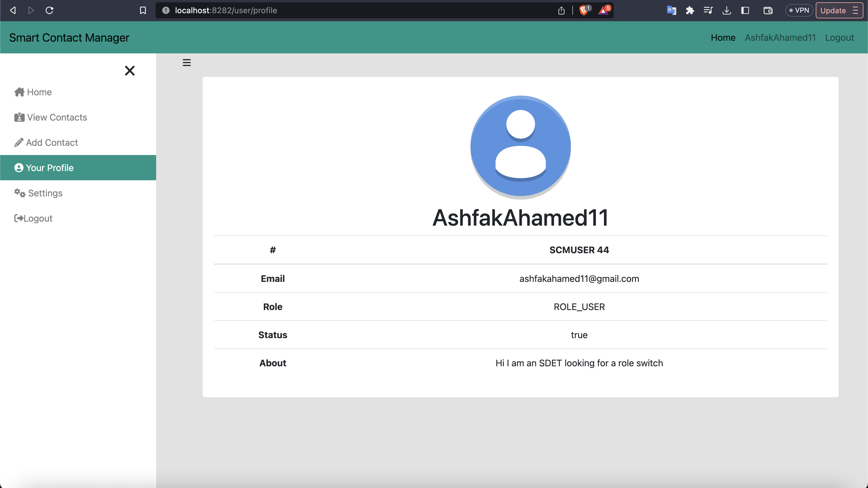Click the Brave Shields icon
The height and width of the screenshot is (488, 868).
pos(584,10)
